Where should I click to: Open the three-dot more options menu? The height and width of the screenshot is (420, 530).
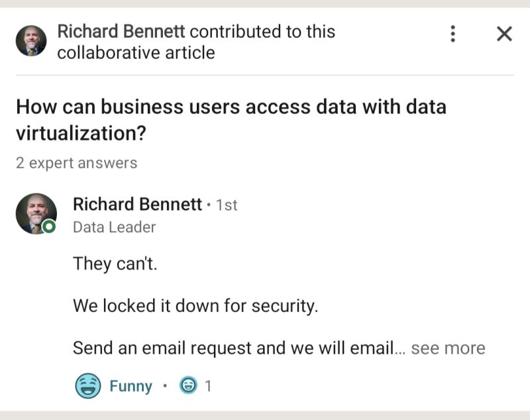(452, 34)
